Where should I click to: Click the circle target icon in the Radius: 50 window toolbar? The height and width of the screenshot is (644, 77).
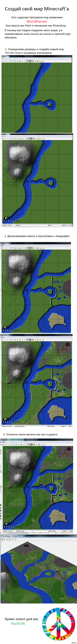click(x=31, y=139)
